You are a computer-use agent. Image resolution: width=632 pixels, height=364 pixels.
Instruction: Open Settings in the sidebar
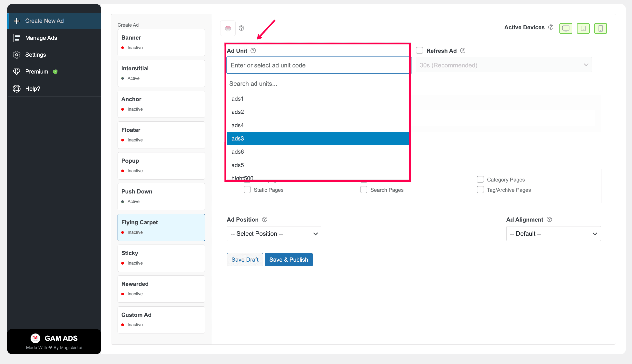click(54, 54)
